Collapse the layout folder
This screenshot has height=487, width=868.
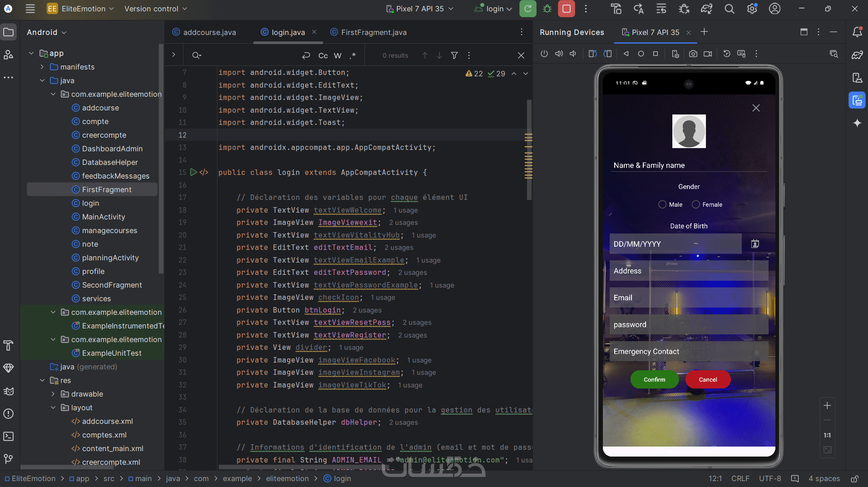tap(53, 407)
